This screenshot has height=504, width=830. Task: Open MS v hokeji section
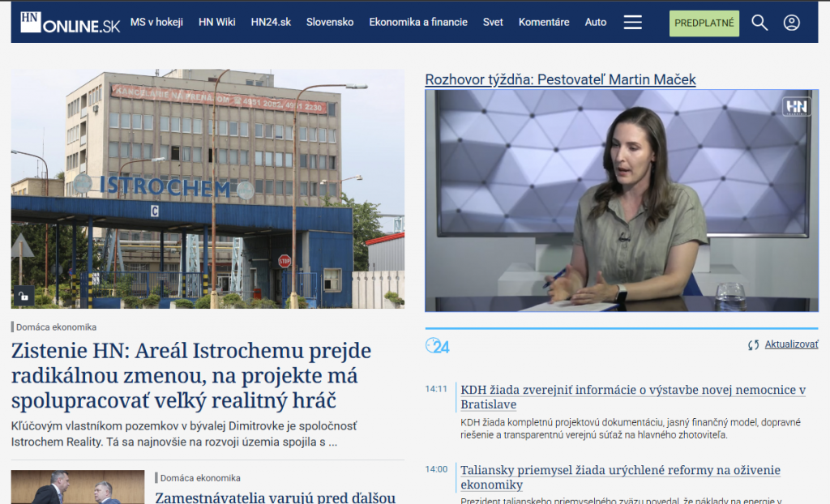[x=156, y=22]
